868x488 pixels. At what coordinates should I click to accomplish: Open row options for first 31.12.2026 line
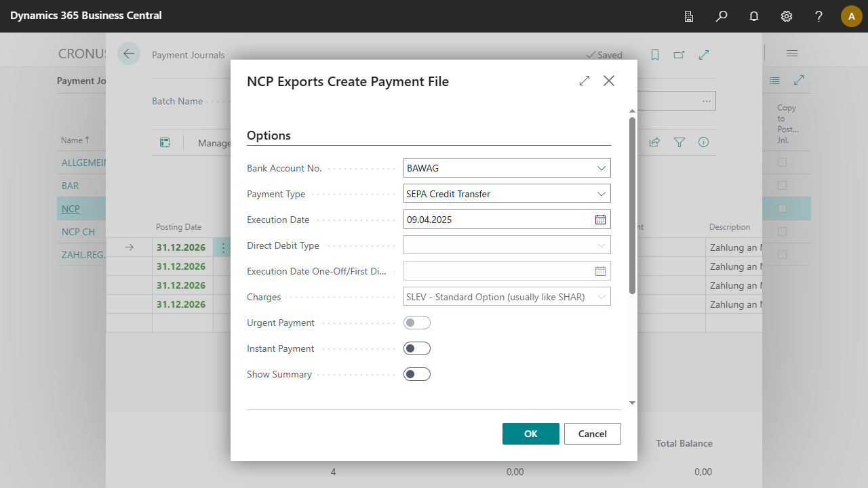pos(223,247)
